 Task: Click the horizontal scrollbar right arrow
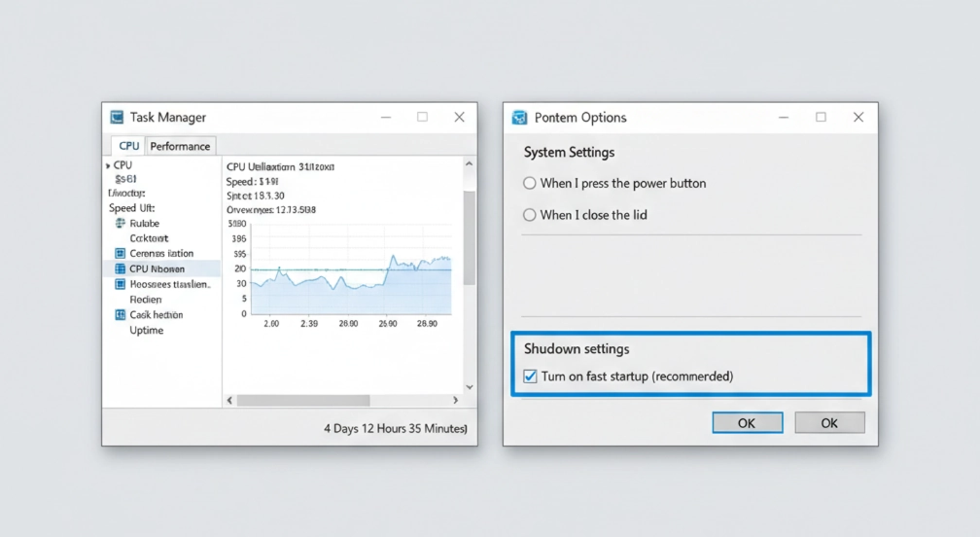point(456,400)
